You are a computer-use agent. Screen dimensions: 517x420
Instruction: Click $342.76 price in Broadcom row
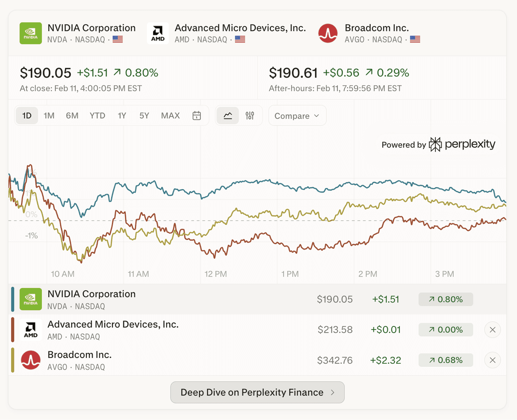tap(335, 360)
